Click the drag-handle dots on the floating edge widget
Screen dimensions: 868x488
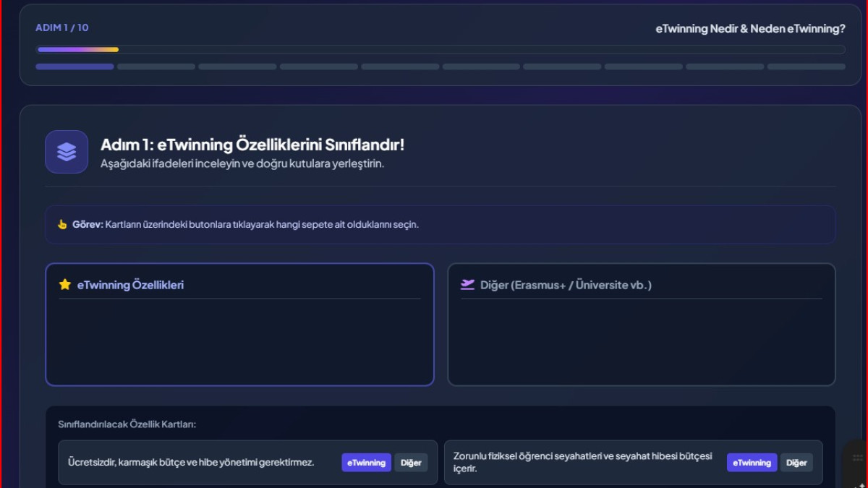pyautogui.click(x=859, y=458)
